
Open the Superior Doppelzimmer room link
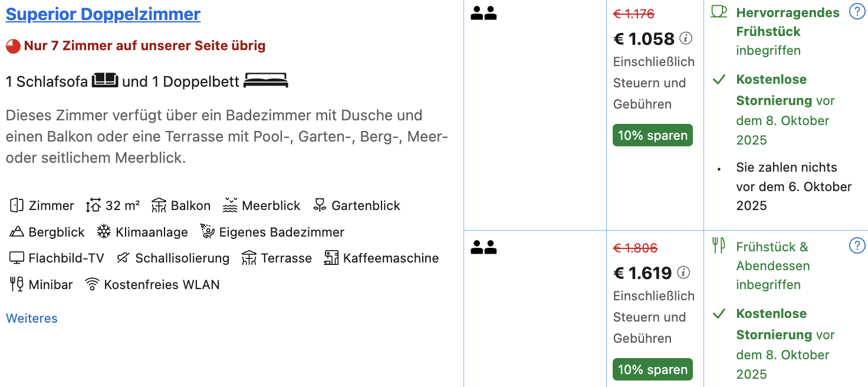(x=103, y=14)
